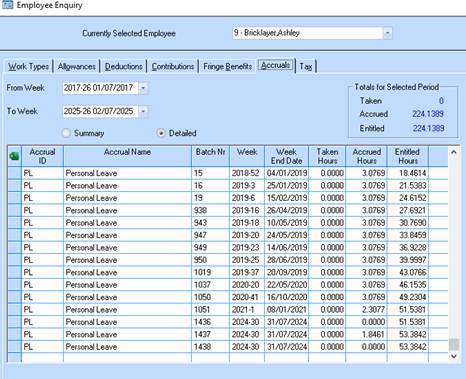
Task: Click the Taken total value 0
Action: (441, 101)
